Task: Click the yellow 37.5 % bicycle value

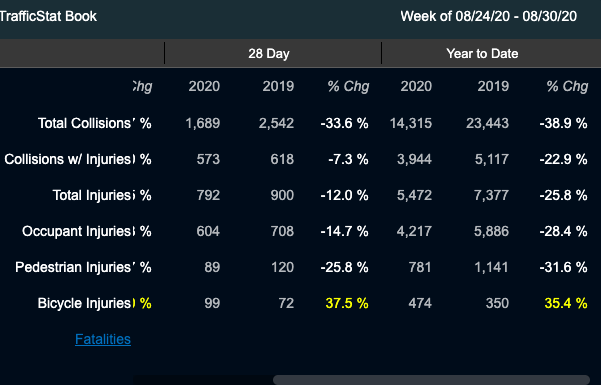Action: coord(347,303)
